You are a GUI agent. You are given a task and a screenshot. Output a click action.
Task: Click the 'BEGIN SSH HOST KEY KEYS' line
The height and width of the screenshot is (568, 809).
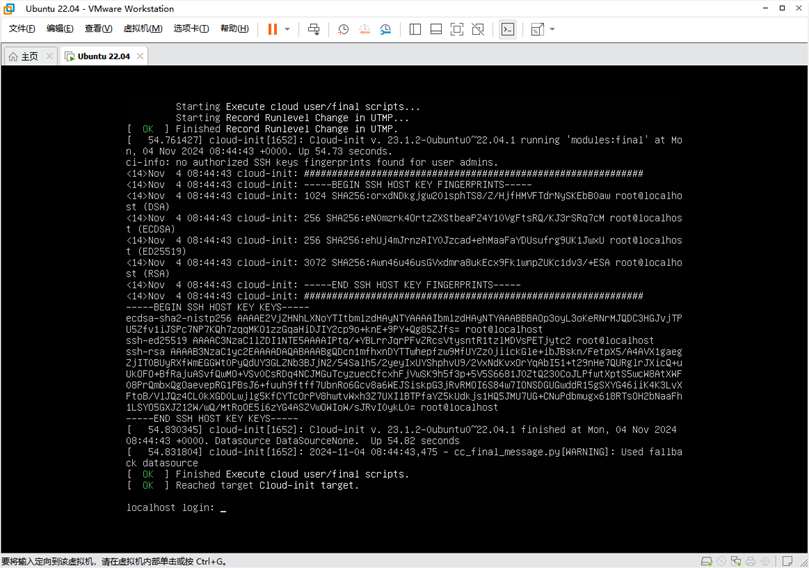(217, 307)
